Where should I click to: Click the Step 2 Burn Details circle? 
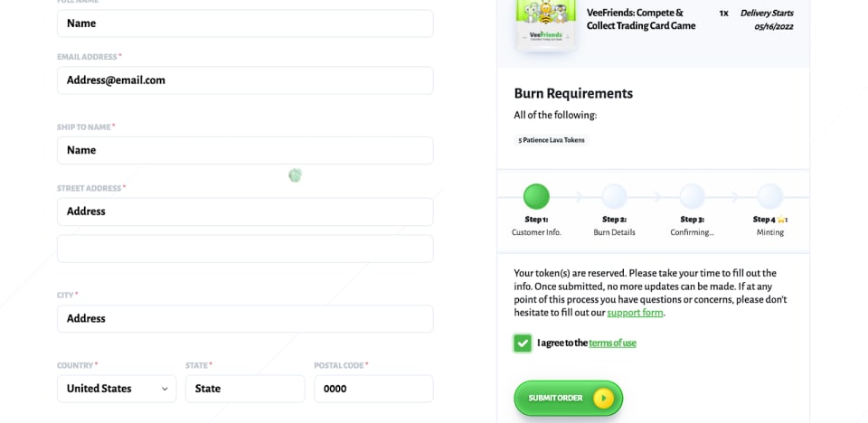click(x=614, y=196)
